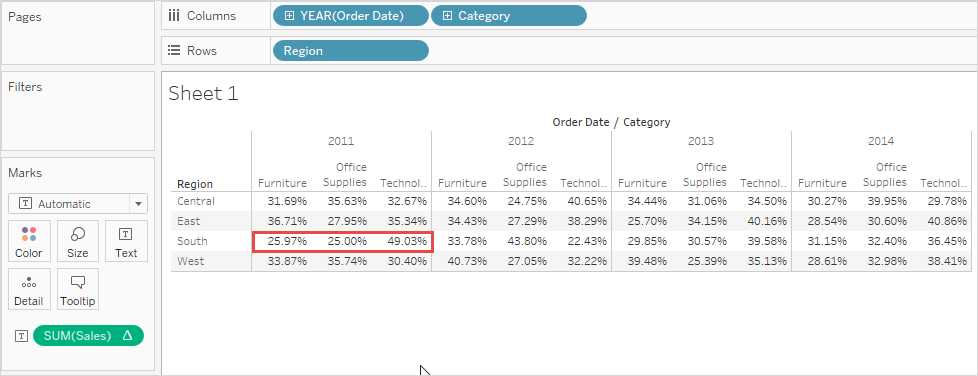Screen dimensions: 978x376
Task: Click the Filters shelf label
Action: tap(25, 87)
